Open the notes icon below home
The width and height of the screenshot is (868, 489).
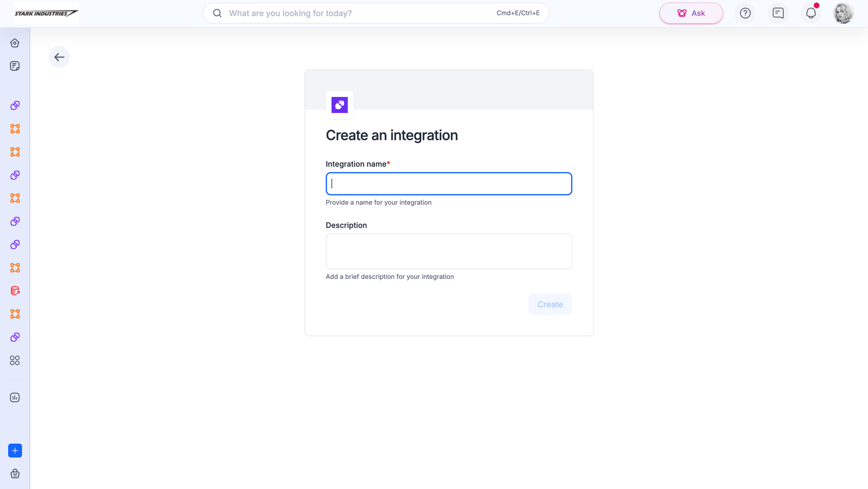coord(15,66)
